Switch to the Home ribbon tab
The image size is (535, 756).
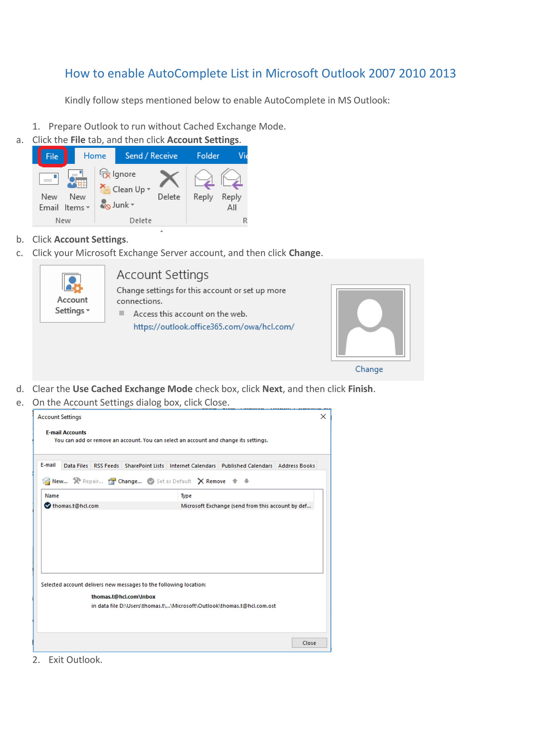click(95, 156)
